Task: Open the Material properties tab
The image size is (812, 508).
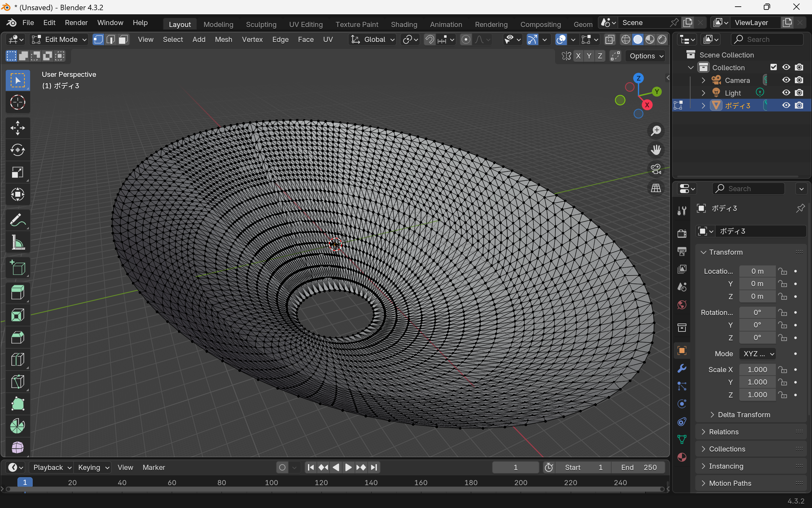Action: [x=682, y=457]
